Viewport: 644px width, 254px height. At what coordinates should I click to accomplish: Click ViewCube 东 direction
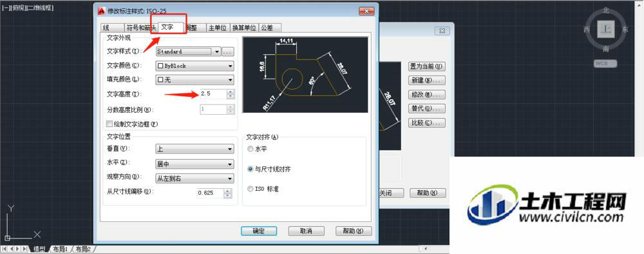click(x=625, y=30)
